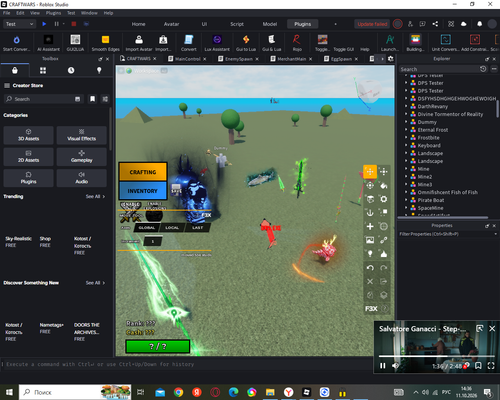Expand the Dummy model in Explorer
This screenshot has width=500, height=400.
click(x=406, y=122)
